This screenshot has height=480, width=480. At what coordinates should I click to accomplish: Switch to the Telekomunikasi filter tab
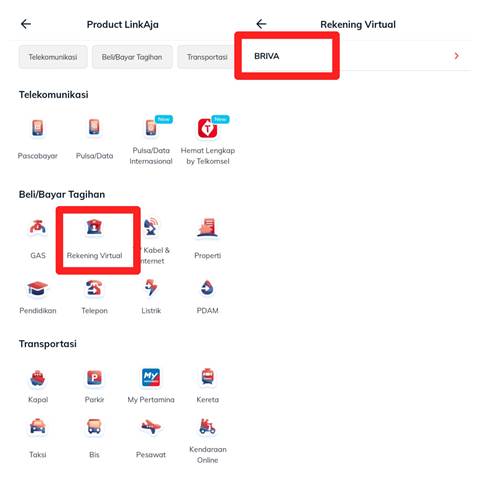point(53,57)
